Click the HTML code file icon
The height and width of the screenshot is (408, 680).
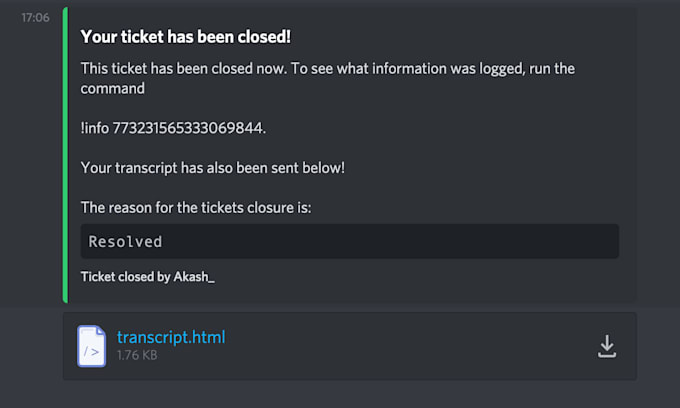(x=92, y=346)
